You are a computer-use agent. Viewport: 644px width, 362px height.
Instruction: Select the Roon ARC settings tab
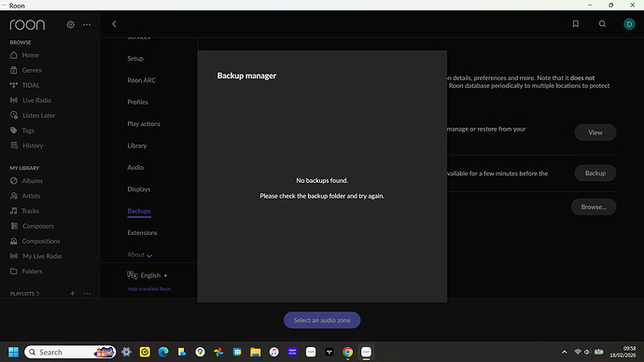tap(141, 80)
